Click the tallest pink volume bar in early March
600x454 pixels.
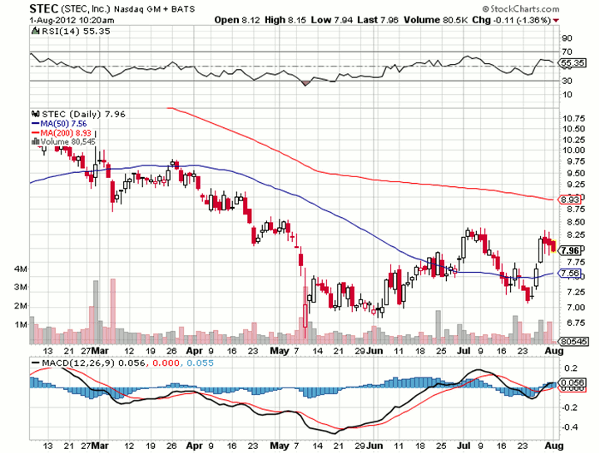click(113, 311)
